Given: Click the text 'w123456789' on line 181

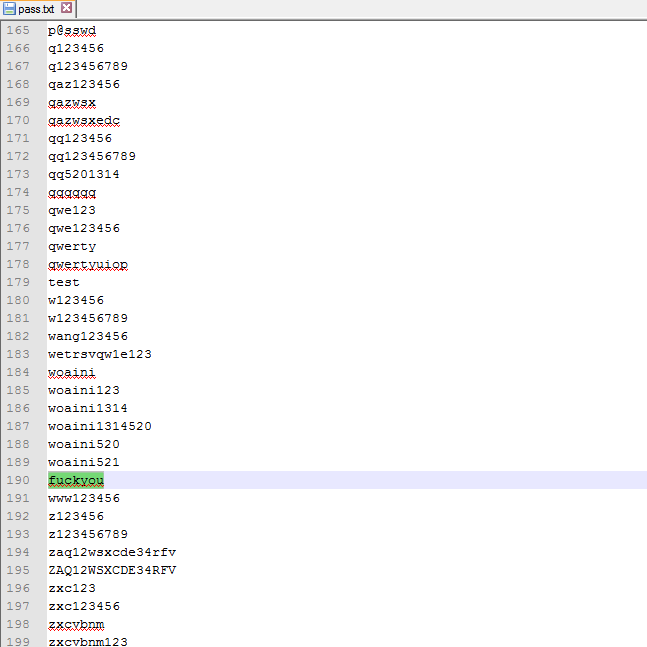Looking at the screenshot, I should point(88,319).
